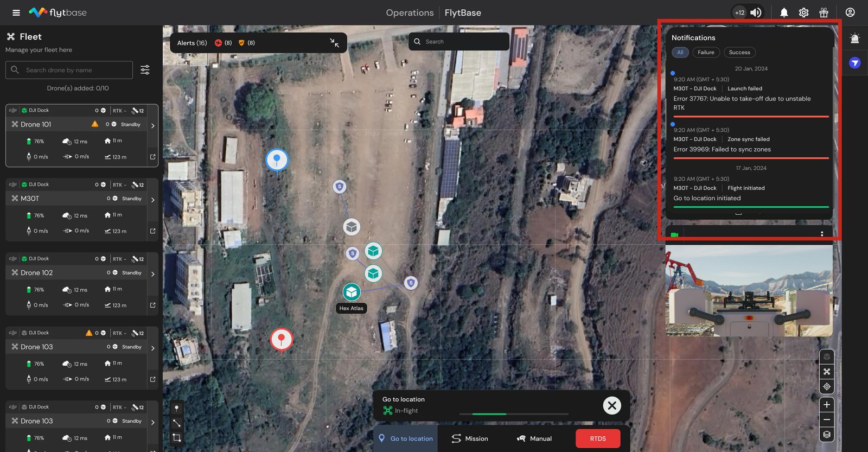Show All notifications
868x452 pixels.
[680, 53]
